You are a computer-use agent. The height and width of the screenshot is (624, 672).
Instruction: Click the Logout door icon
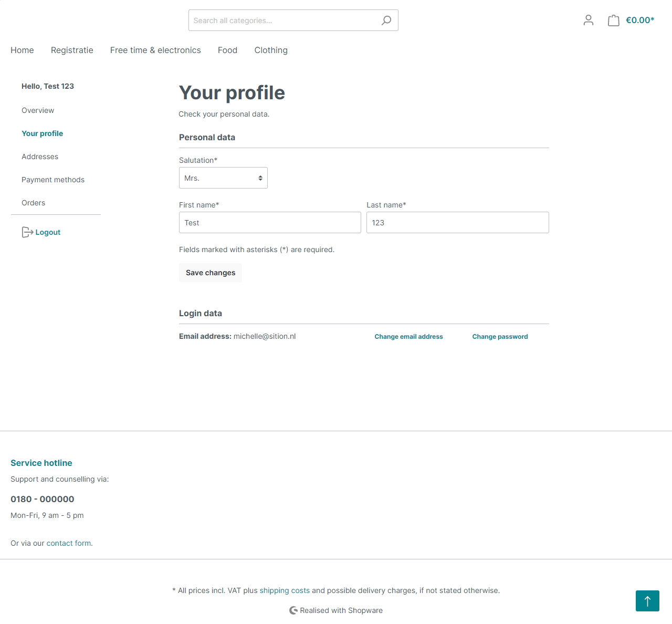[27, 232]
